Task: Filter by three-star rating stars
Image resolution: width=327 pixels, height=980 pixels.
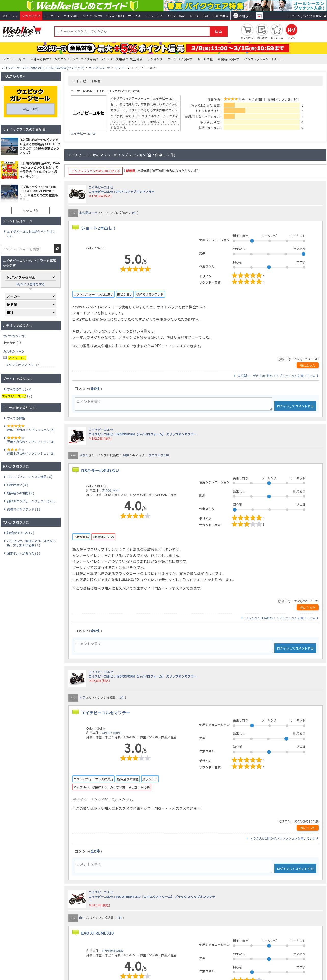Action: click(x=16, y=450)
